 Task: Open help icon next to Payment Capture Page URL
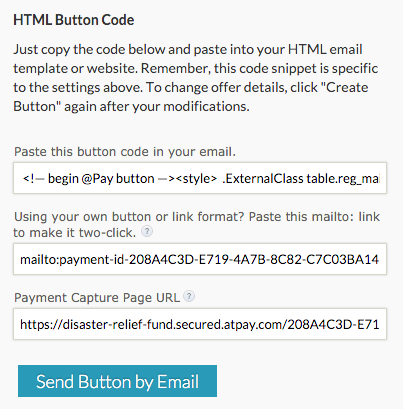[x=189, y=296]
